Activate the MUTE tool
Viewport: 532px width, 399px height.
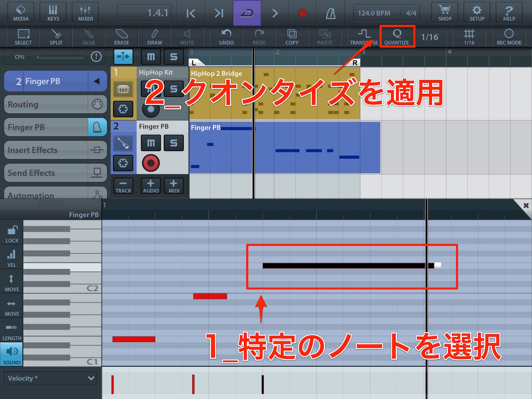pos(187,37)
